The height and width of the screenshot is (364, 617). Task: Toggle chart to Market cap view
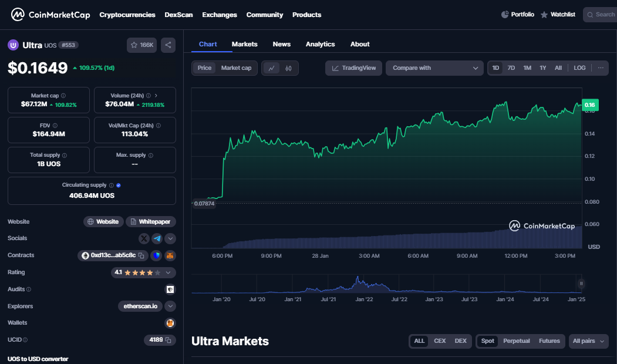tap(236, 68)
